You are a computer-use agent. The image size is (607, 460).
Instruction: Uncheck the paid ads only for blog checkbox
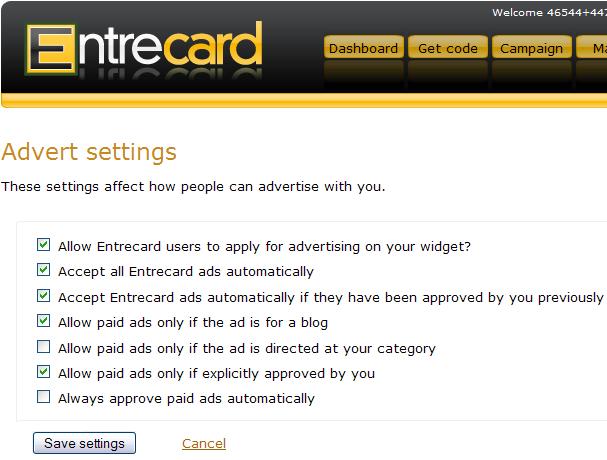point(43,322)
